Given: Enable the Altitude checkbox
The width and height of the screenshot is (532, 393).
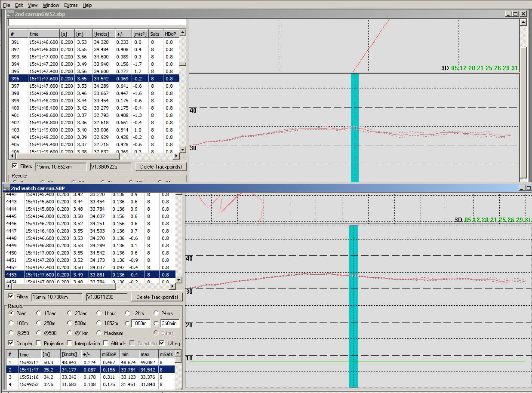Looking at the screenshot, I should pos(106,343).
